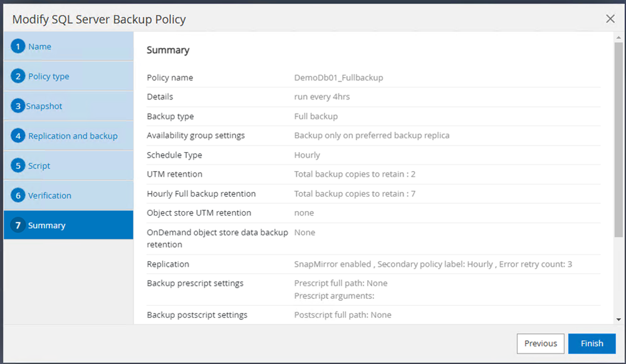The width and height of the screenshot is (626, 364).
Task: Click the step 5 number circle icon
Action: [18, 166]
